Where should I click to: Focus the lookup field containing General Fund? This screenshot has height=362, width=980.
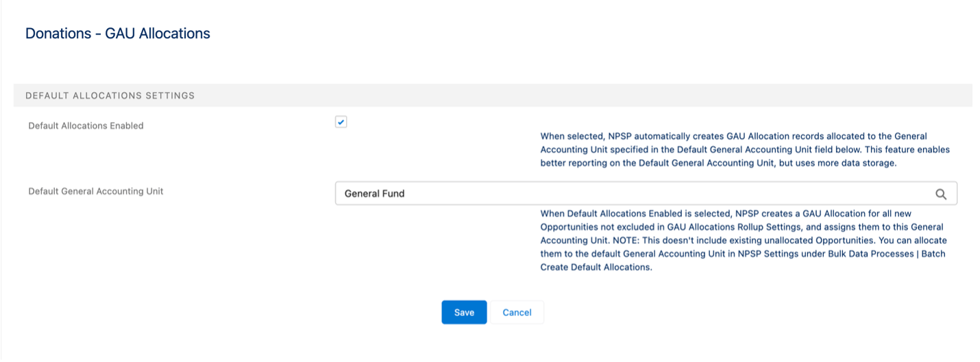pos(646,193)
